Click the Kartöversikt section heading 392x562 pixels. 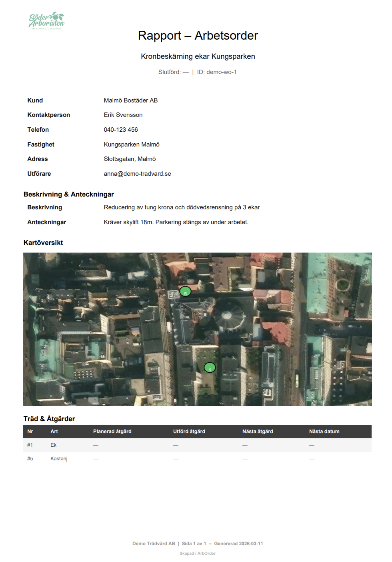coord(43,243)
